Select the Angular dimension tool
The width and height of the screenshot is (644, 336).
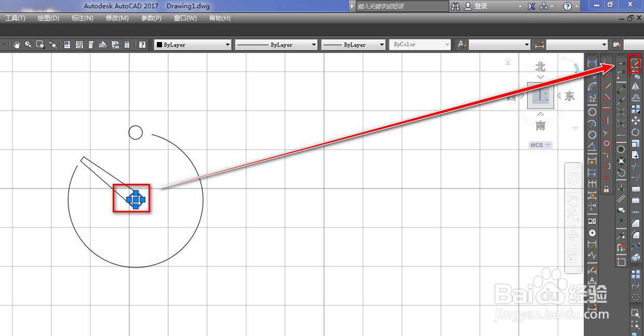tap(592, 146)
